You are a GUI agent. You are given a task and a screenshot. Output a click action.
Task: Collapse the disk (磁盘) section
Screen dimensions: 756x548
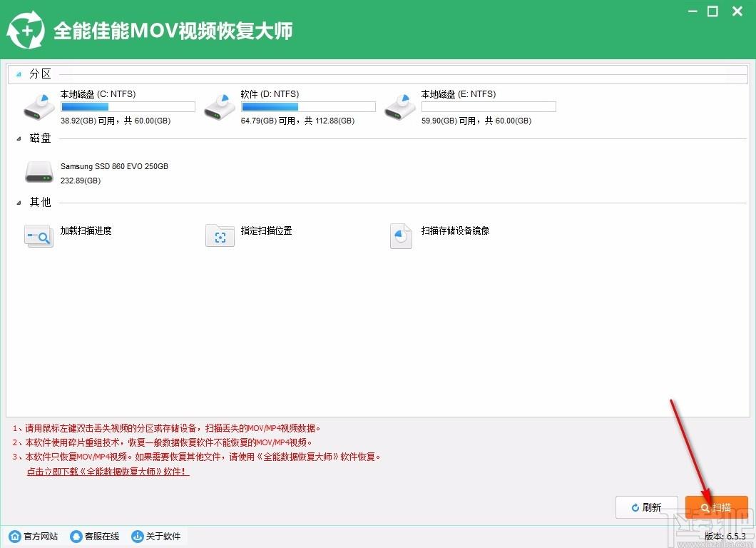19,138
